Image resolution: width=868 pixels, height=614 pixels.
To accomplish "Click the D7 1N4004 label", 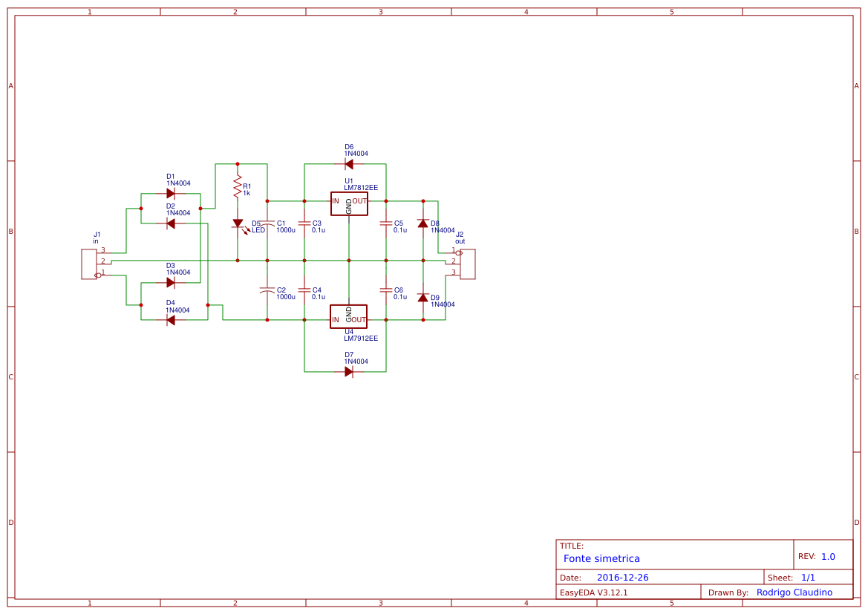I will tap(356, 362).
